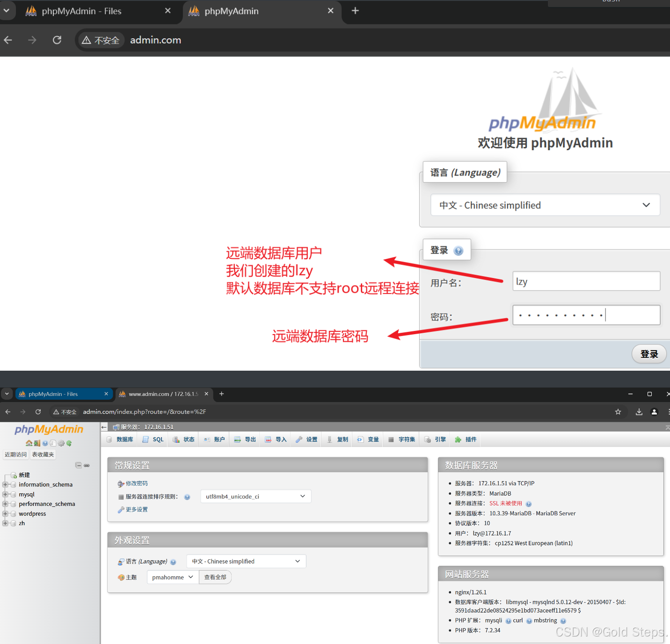The image size is (670, 644).
Task: Open navigation panel settings gear icon
Action: (x=61, y=443)
